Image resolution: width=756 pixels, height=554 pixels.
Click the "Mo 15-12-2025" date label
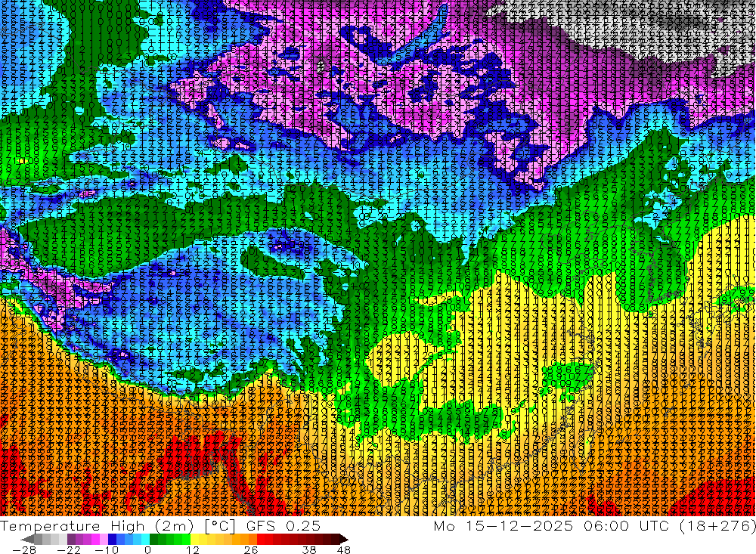(503, 526)
